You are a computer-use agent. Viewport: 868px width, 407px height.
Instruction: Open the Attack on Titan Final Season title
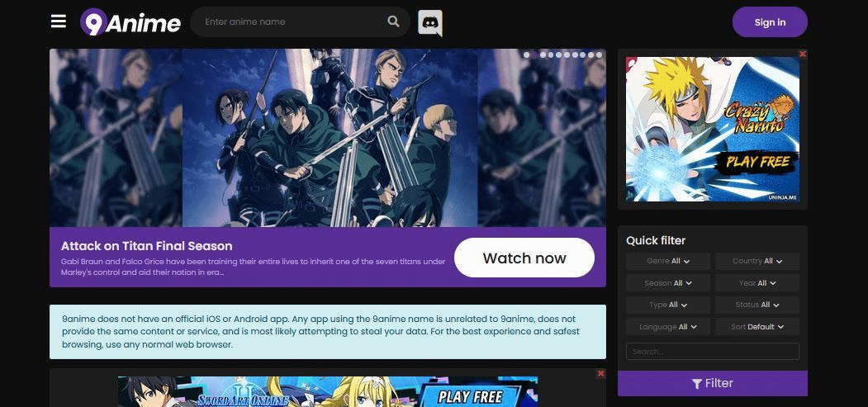tap(147, 246)
